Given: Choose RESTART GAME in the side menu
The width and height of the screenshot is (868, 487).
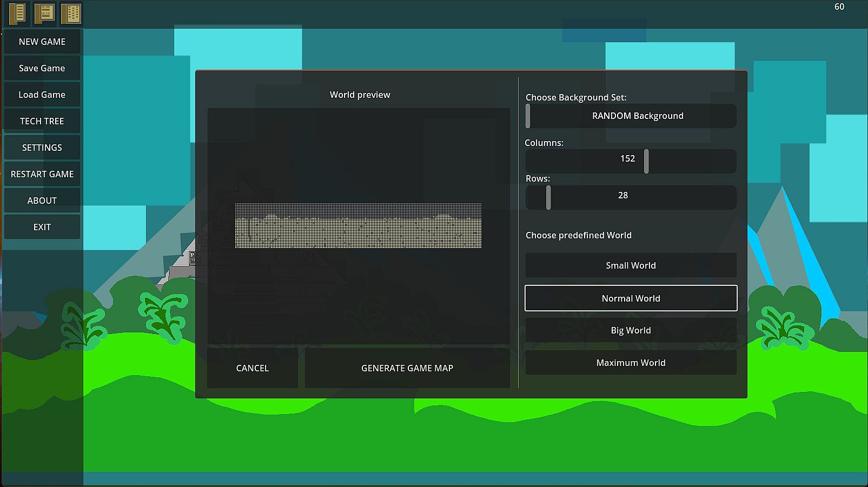Looking at the screenshot, I should [42, 174].
